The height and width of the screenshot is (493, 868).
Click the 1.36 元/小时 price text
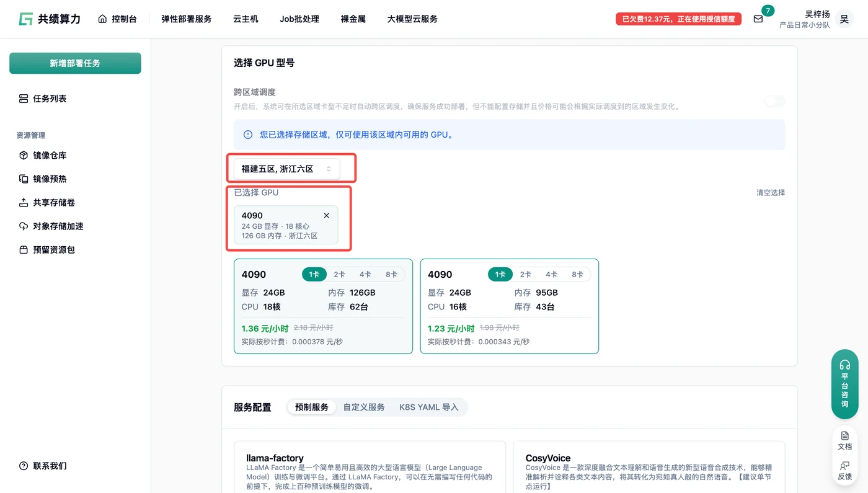(x=265, y=329)
